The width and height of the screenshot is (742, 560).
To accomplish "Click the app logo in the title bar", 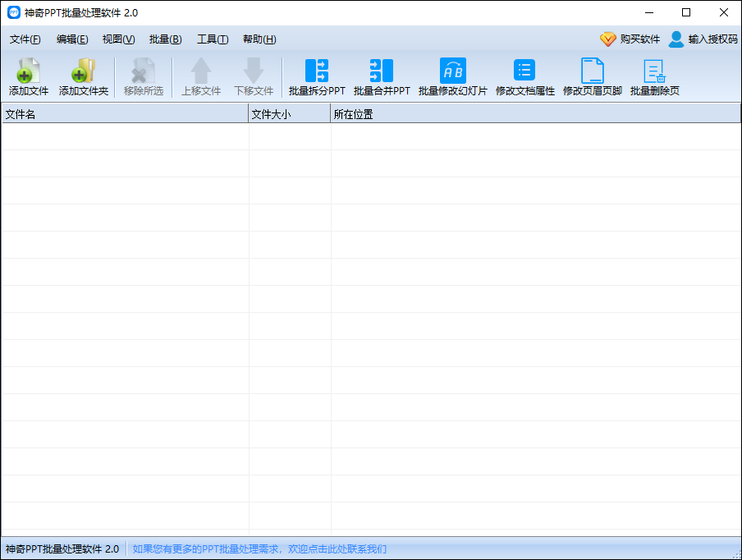I will pos(14,12).
